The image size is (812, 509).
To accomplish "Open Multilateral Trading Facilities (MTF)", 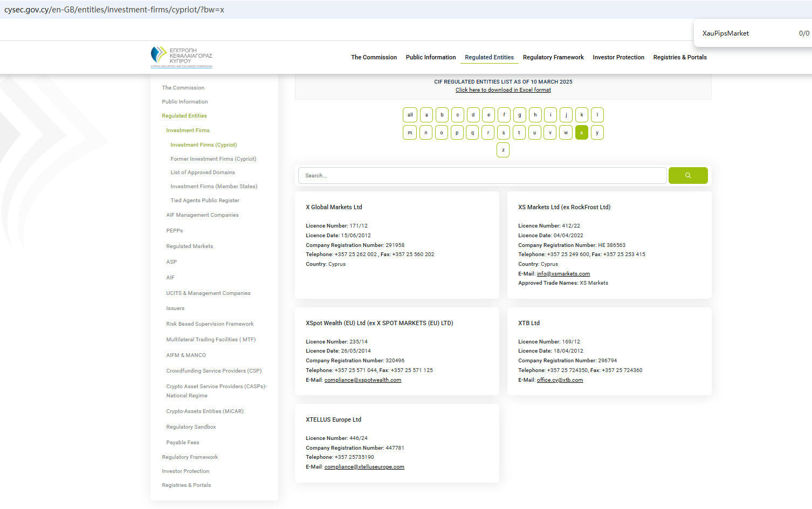I will tap(211, 340).
